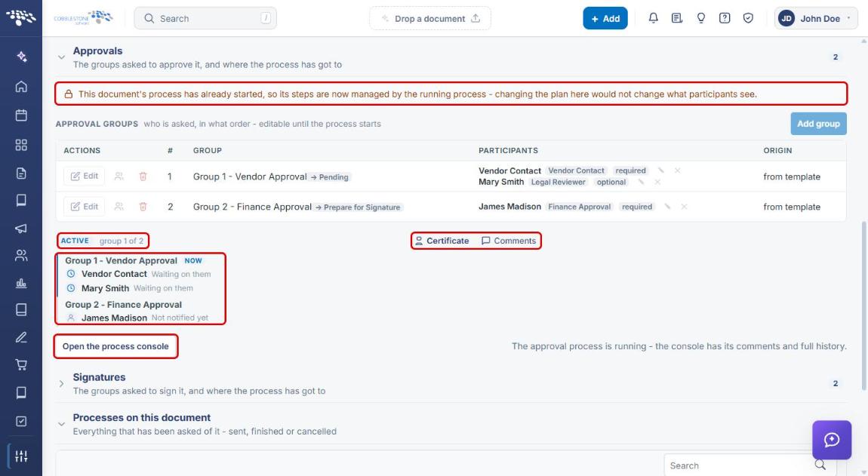Click 'Vendor Contact' Waiting on them entry
868x476 pixels.
click(138, 274)
